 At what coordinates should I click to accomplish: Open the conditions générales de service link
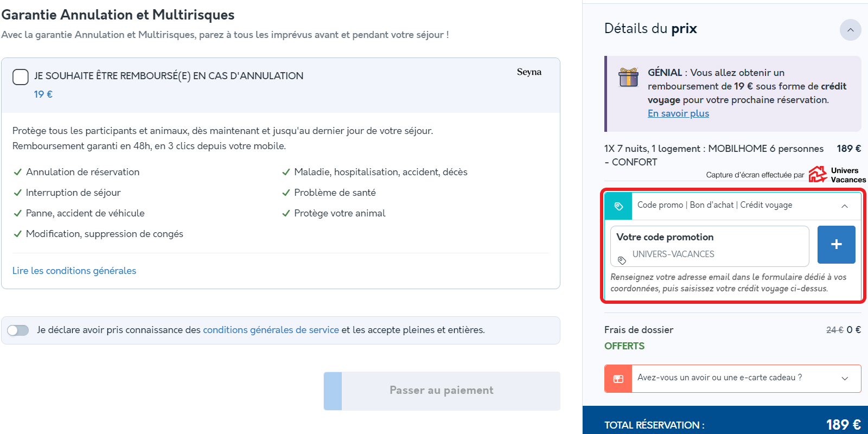(x=271, y=330)
